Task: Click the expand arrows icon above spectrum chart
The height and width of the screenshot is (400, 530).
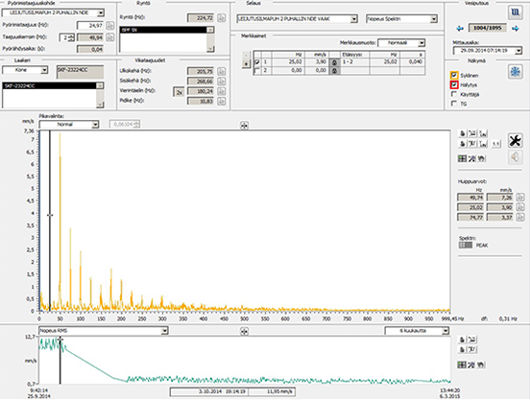Action: point(244,125)
